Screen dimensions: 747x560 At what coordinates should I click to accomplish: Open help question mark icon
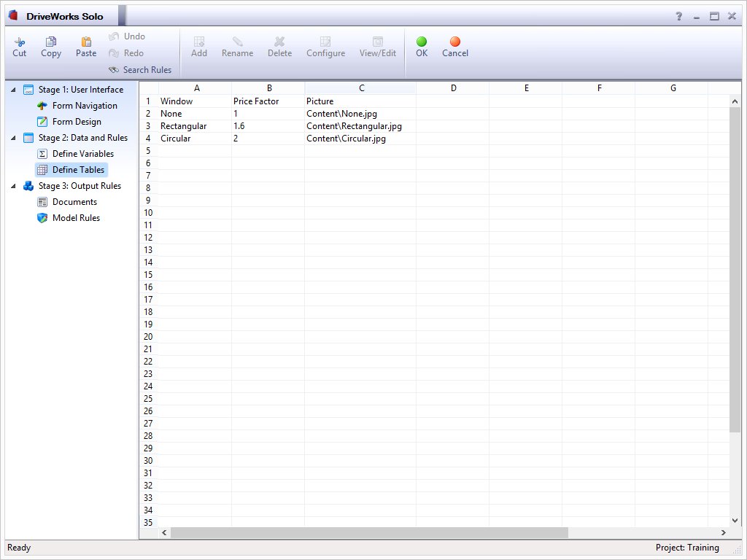pos(679,16)
